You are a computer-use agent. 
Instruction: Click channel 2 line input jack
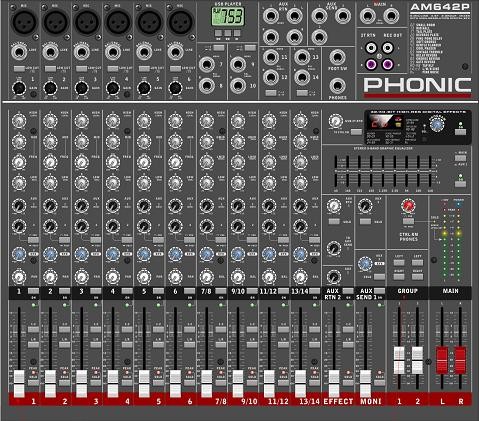pyautogui.click(x=50, y=52)
